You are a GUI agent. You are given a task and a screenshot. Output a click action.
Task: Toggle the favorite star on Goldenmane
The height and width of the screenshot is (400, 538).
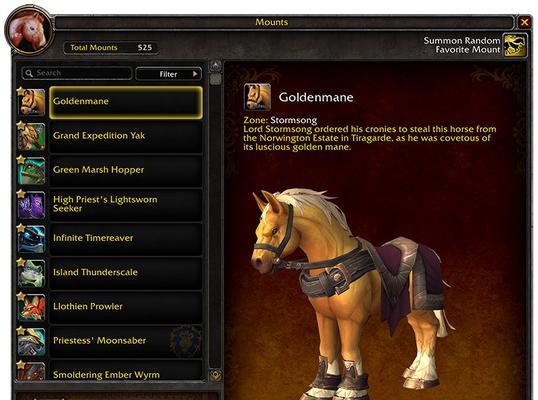click(x=21, y=91)
